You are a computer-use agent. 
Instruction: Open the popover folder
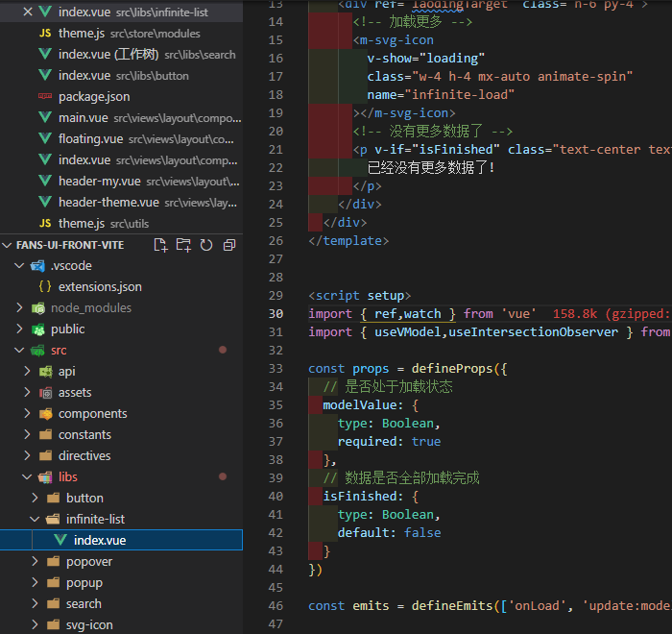[88, 562]
